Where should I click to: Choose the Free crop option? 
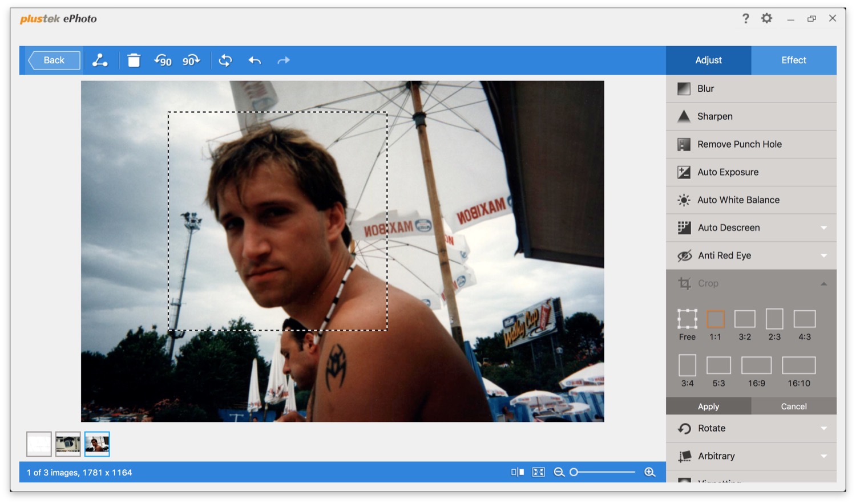[687, 319]
